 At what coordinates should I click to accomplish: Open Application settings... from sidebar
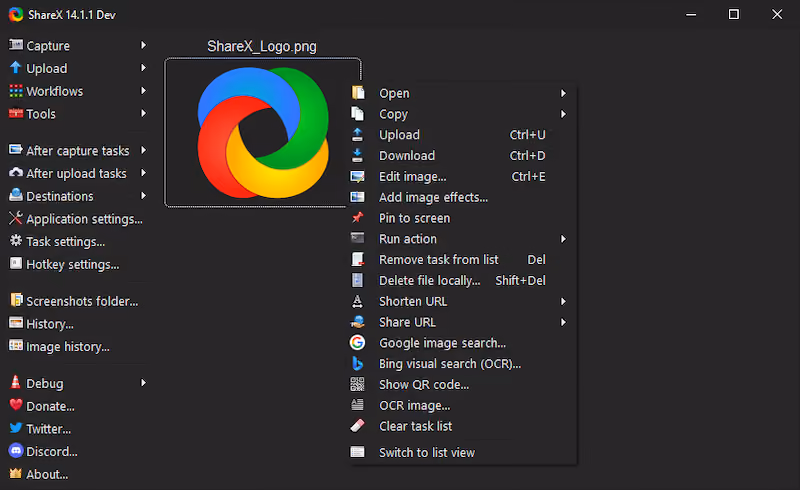pyautogui.click(x=76, y=219)
